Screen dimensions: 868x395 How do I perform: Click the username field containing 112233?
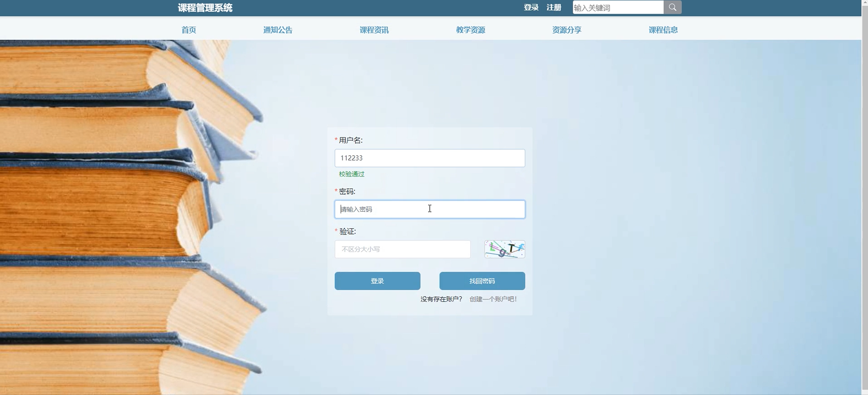pyautogui.click(x=429, y=158)
